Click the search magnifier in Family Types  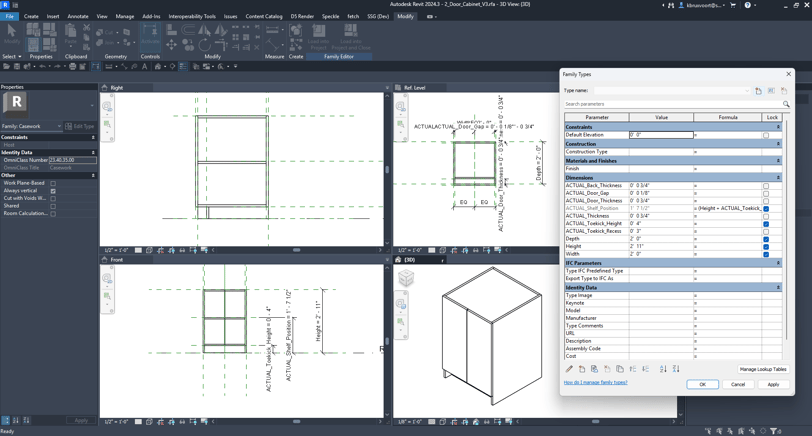click(786, 104)
